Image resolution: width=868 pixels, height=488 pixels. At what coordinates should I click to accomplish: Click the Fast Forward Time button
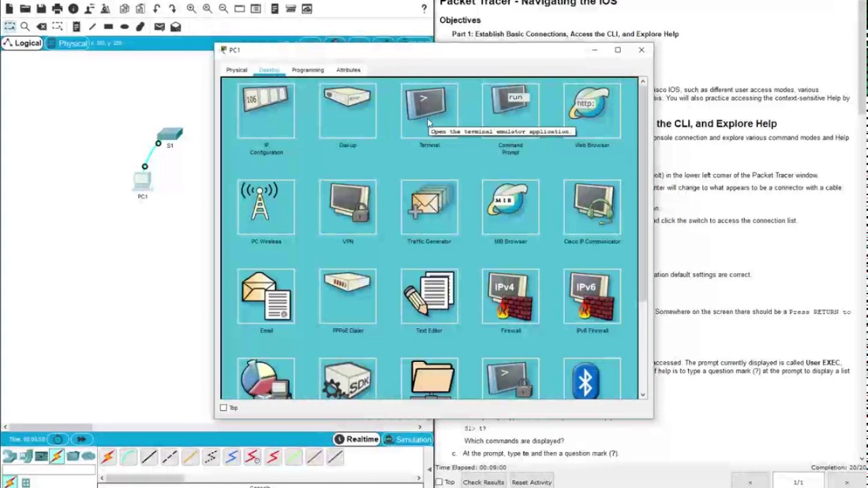[x=82, y=439]
